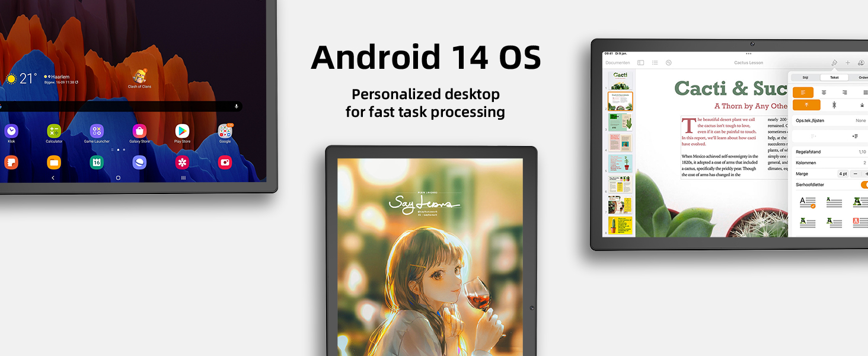Select middle vertical alignment button
868x356 pixels.
point(834,105)
